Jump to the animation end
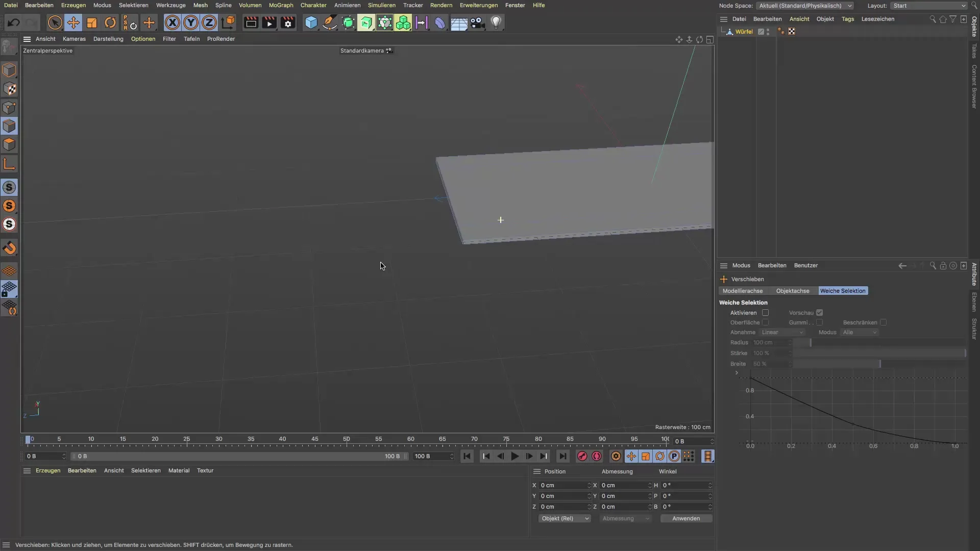The width and height of the screenshot is (980, 551). click(x=562, y=457)
